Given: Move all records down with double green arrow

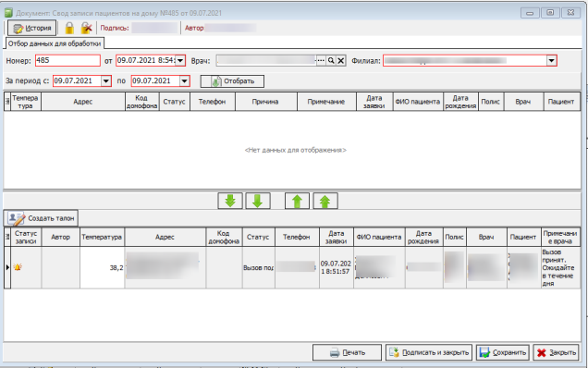Looking at the screenshot, I should coord(230,201).
